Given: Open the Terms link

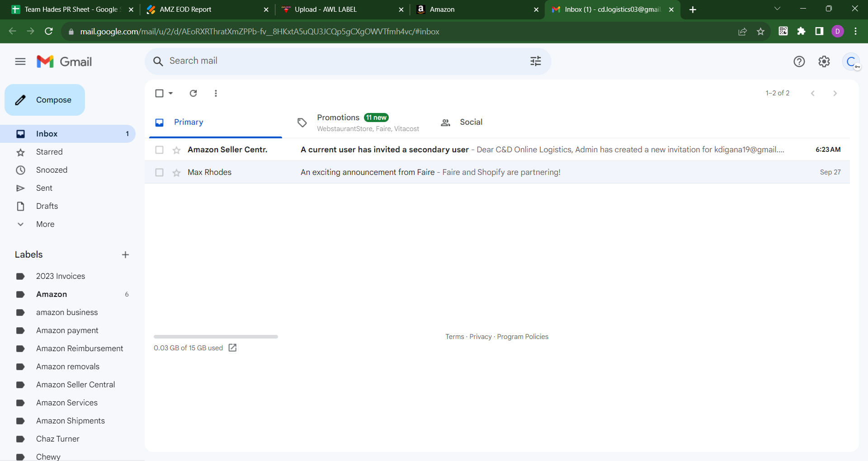Looking at the screenshot, I should click(x=455, y=337).
